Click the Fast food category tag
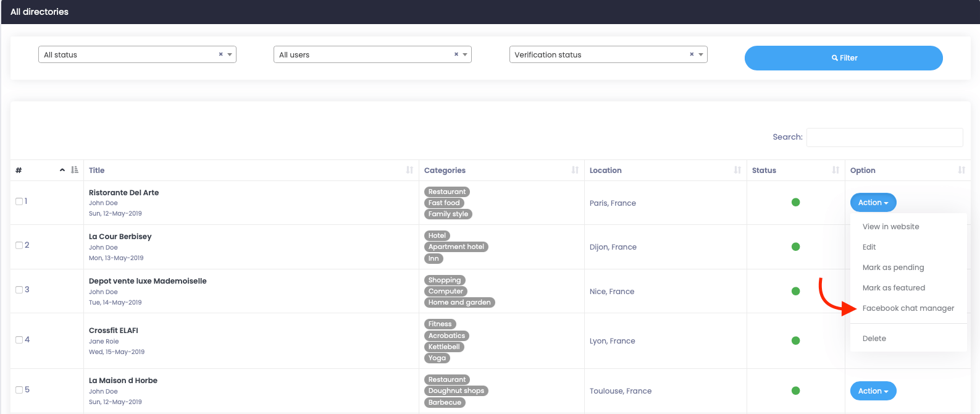Screen dimensions: 980x414 [x=444, y=203]
